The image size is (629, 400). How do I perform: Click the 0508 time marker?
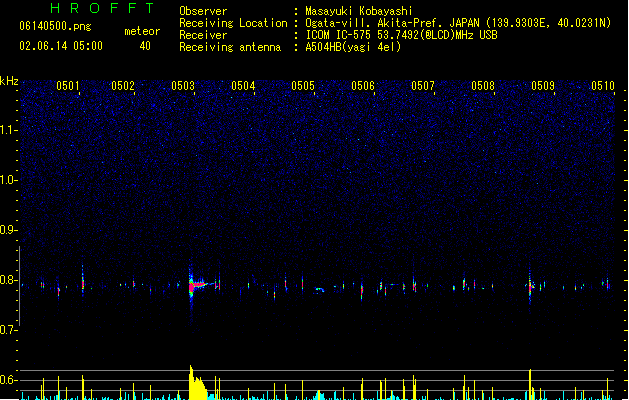click(x=483, y=86)
